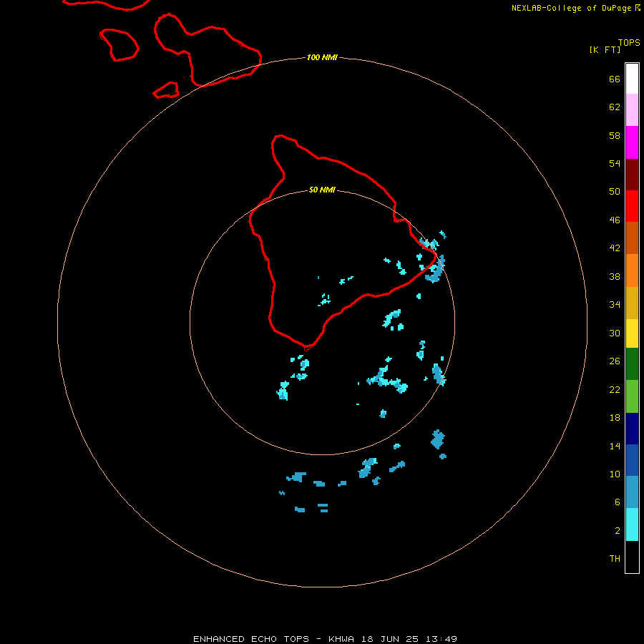644x644 pixels.
Task: Click the KHWA station identifier
Action: [x=341, y=639]
